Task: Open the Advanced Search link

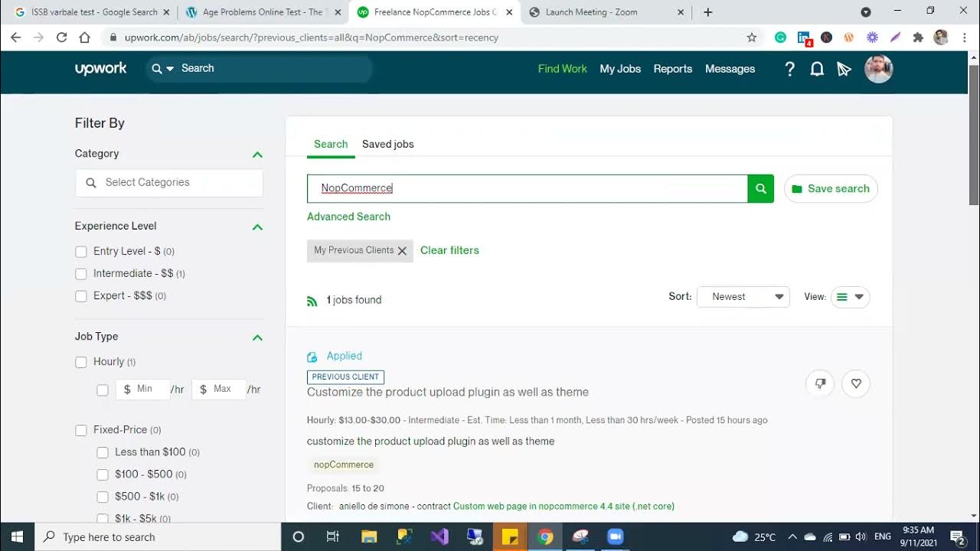Action: pos(348,217)
